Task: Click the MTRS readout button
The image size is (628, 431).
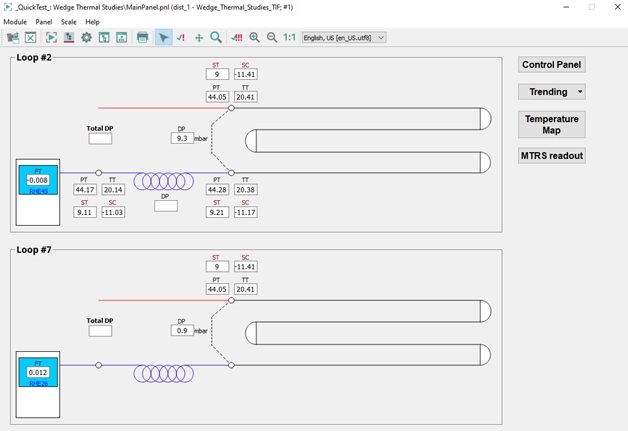Action: tap(552, 156)
